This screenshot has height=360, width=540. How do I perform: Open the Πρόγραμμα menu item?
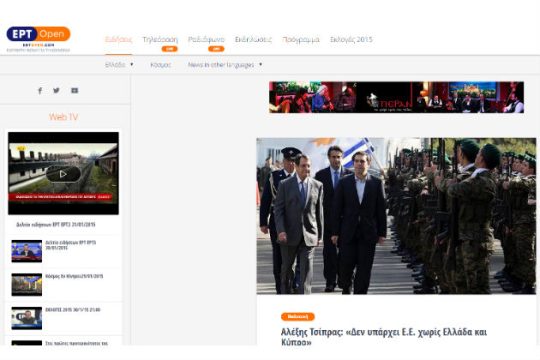(301, 39)
